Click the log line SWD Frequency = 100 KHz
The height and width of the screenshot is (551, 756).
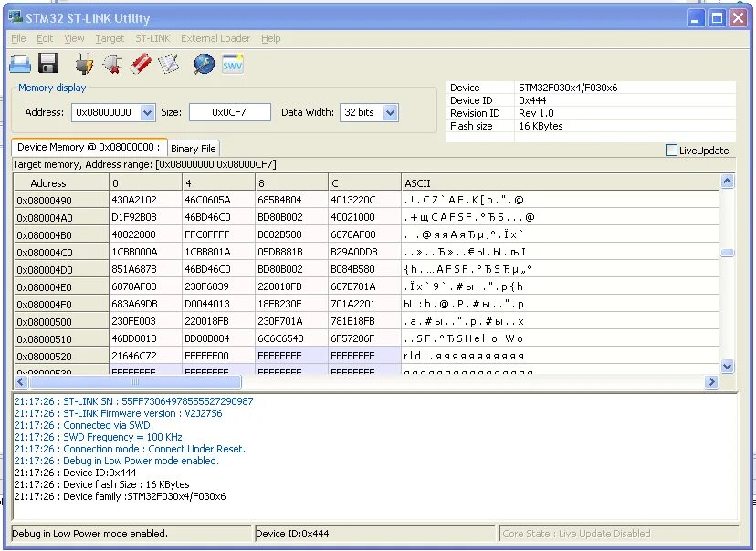(x=100, y=437)
